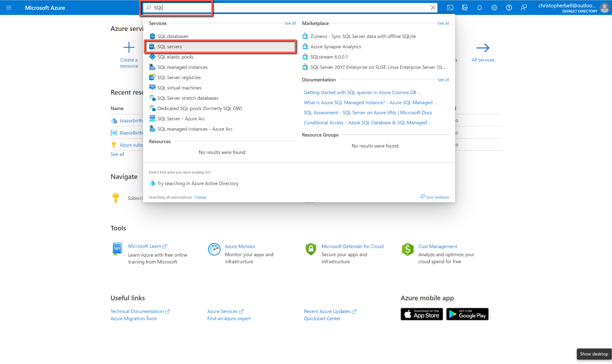Select SQL servers from Services results
Viewport: 612px width, 364px height.
click(x=170, y=46)
